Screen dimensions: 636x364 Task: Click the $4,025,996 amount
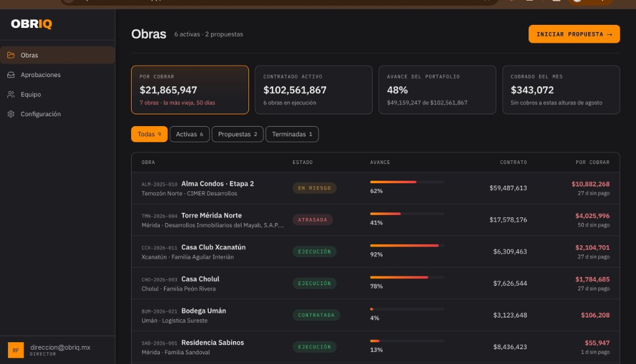click(592, 216)
